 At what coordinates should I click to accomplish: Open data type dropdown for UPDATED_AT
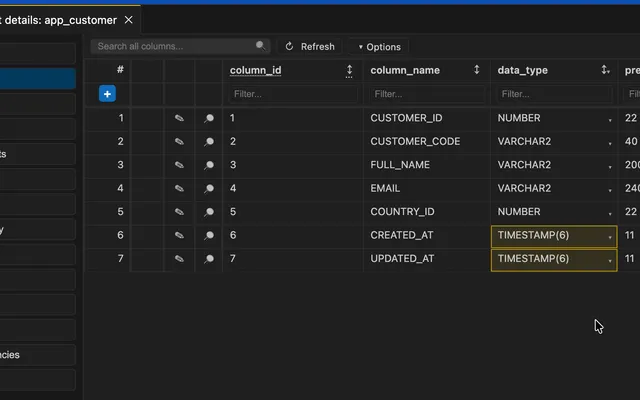610,260
